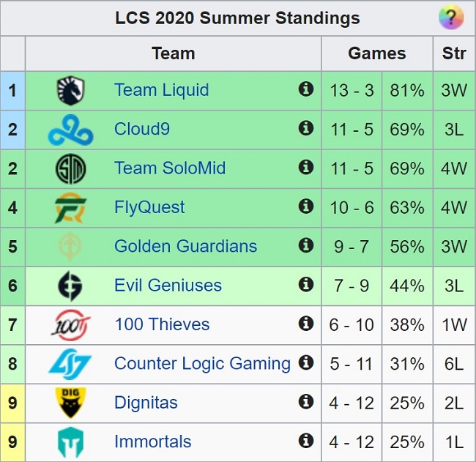Click the Evil Geniuses link

tap(168, 286)
